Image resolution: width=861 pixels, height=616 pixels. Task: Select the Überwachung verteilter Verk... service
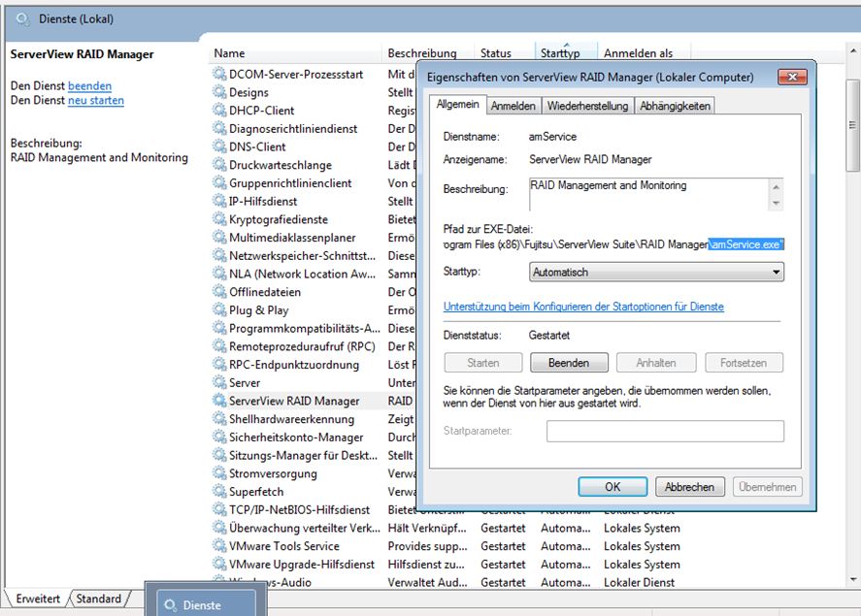(x=447, y=528)
